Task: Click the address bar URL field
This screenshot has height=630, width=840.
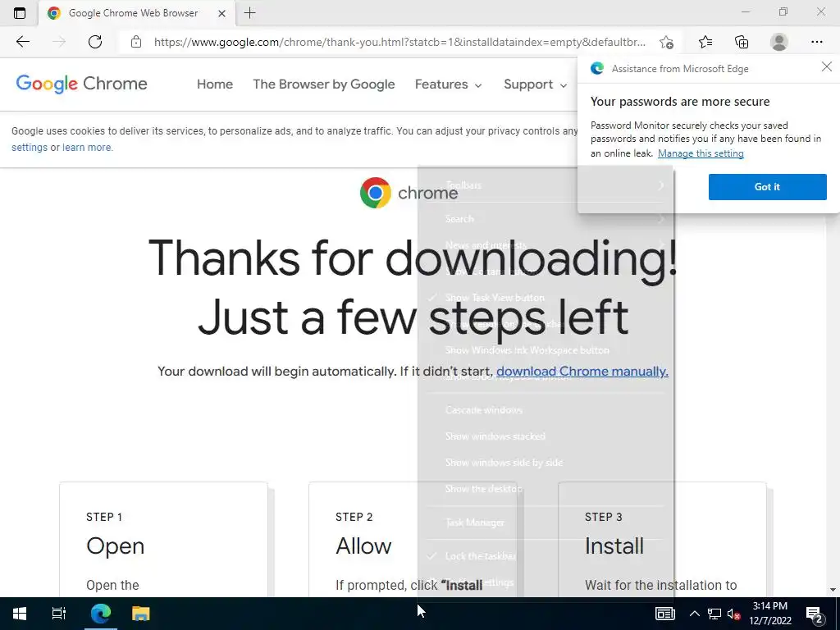Action: [x=399, y=42]
